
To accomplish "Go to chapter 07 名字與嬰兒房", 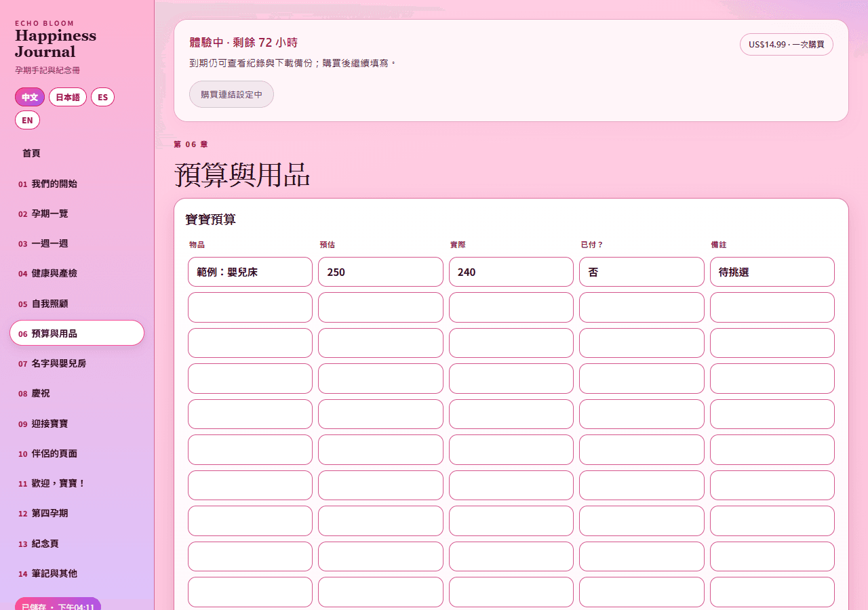I will [77, 363].
